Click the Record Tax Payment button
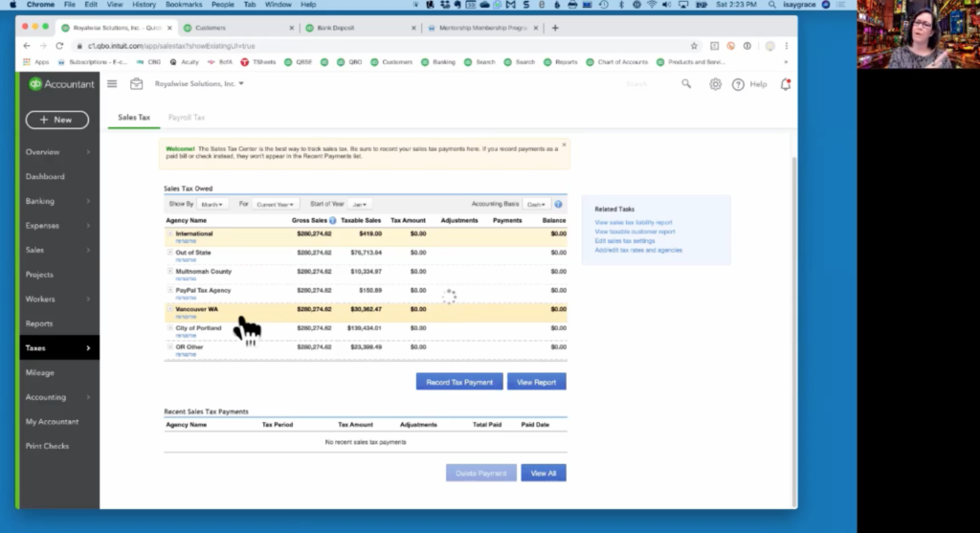Screen dimensions: 980x533 point(459,382)
